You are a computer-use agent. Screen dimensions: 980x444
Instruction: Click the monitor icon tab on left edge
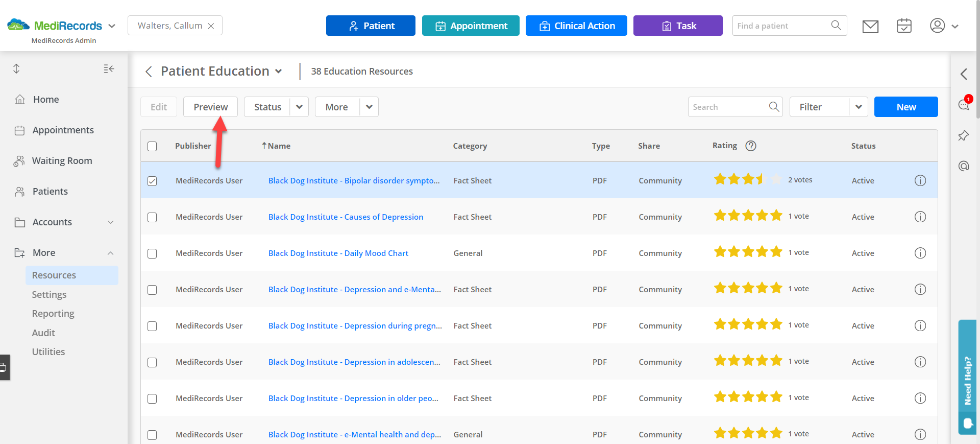[4, 367]
